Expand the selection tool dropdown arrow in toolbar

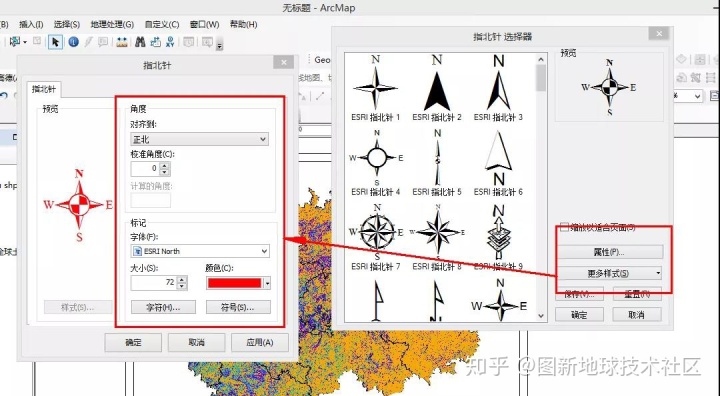24,42
